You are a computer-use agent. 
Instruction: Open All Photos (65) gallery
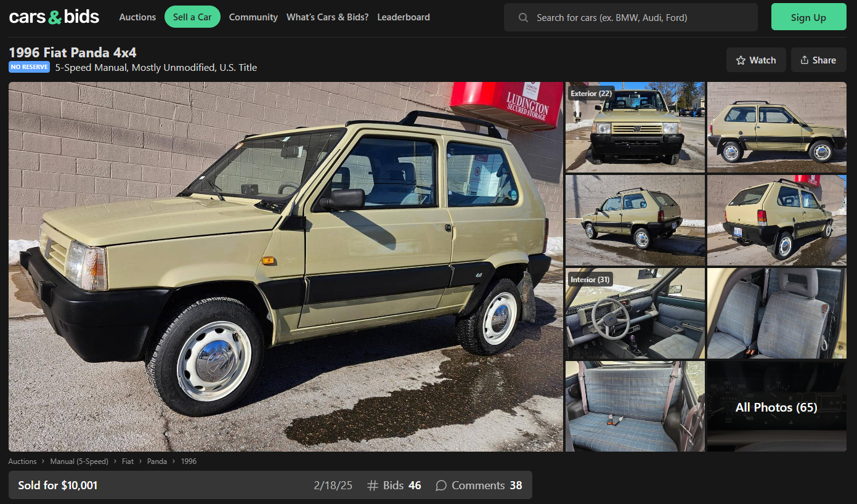point(777,406)
